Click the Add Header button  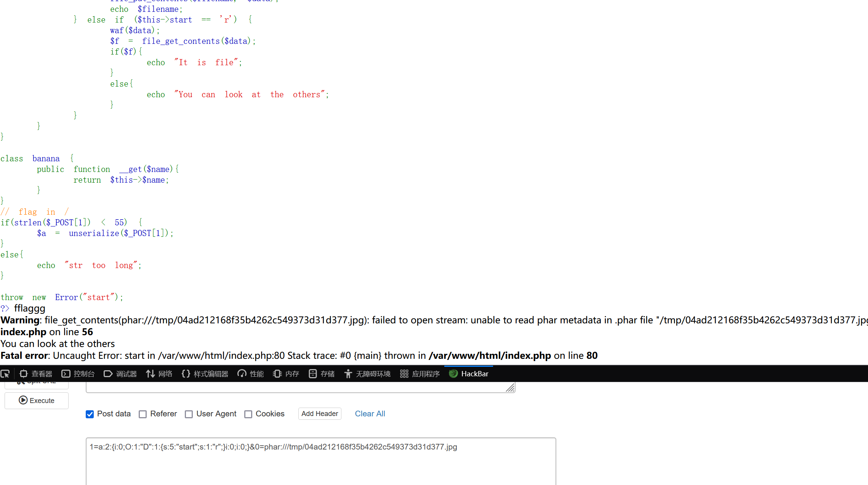(x=320, y=414)
